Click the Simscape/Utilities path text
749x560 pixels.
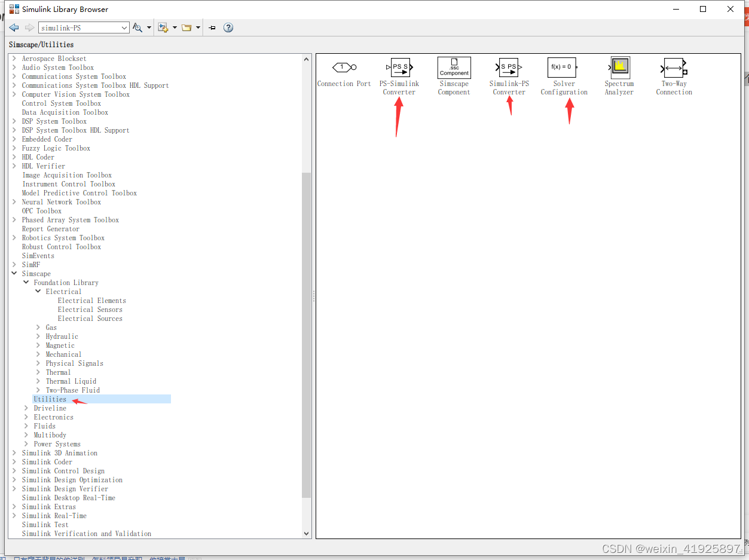[41, 44]
